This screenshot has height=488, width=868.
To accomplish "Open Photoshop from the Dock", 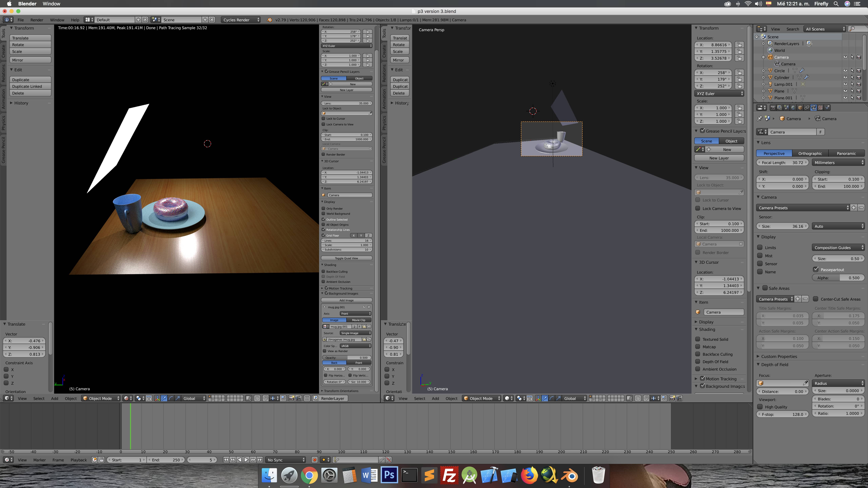I will [x=389, y=475].
